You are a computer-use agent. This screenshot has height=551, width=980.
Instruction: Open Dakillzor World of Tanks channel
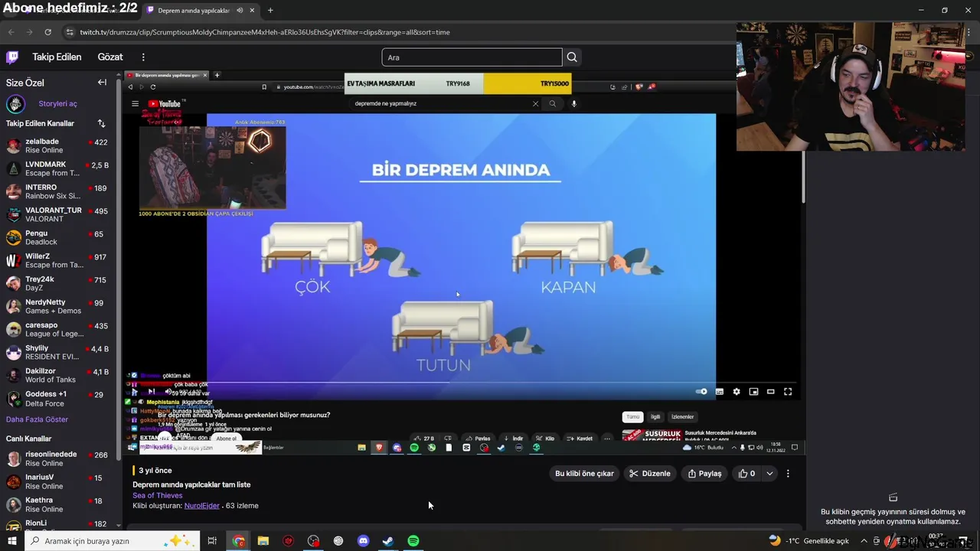[58, 376]
